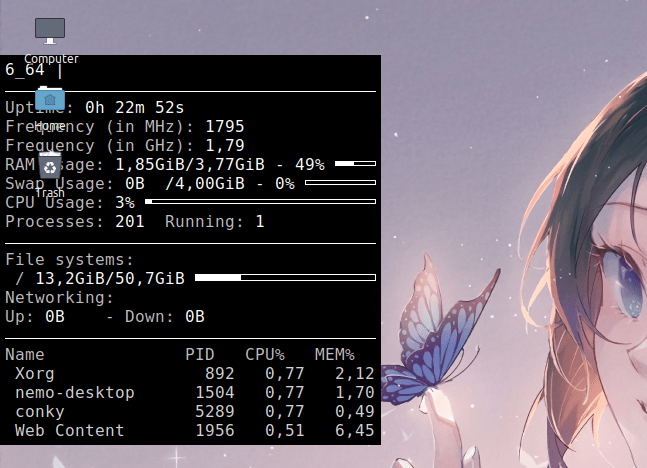Click the Processes count 201

pos(129,221)
